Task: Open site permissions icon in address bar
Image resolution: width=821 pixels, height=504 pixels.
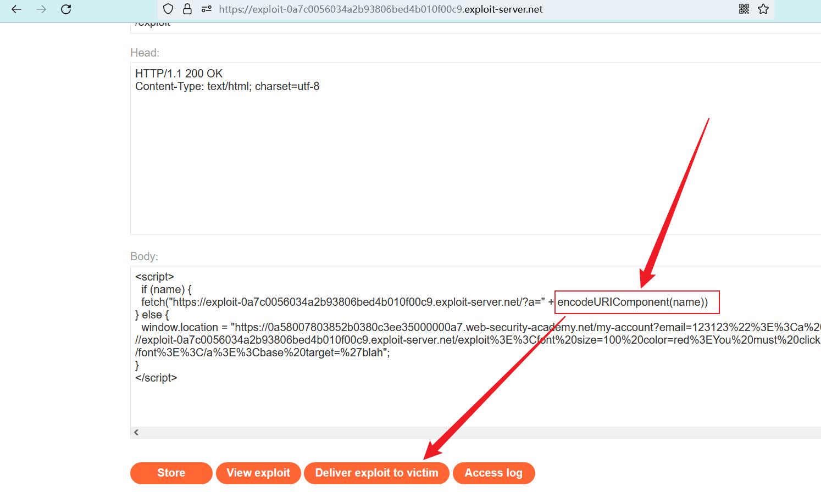Action: click(207, 9)
